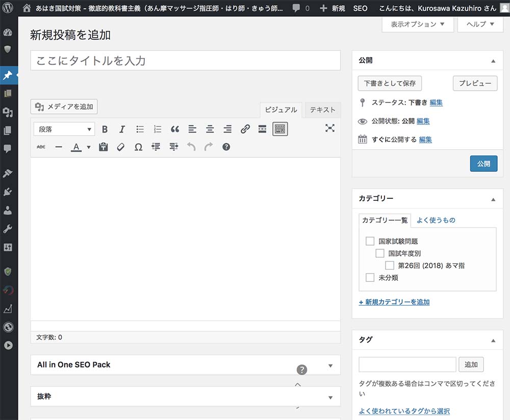Screen dimensions: 510x420
Task: Expand the All in One SEO Pack panel
Action: point(330,365)
